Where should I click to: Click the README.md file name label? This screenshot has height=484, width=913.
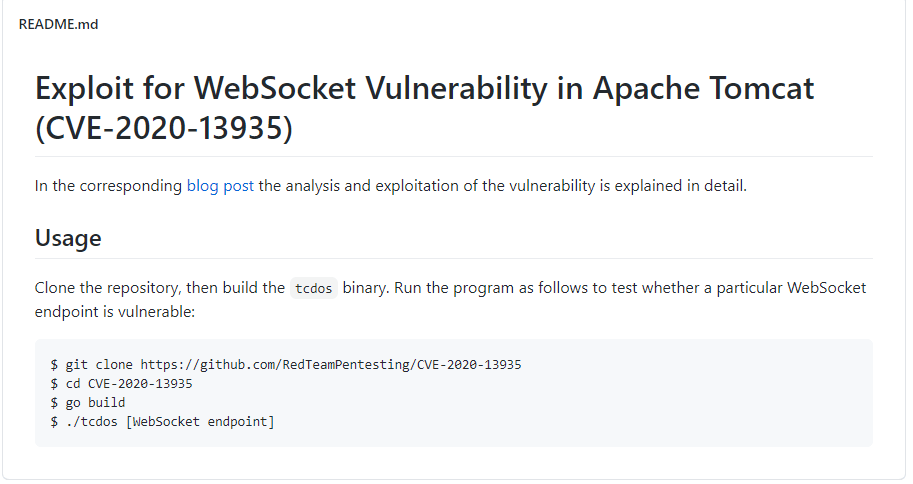coord(58,24)
